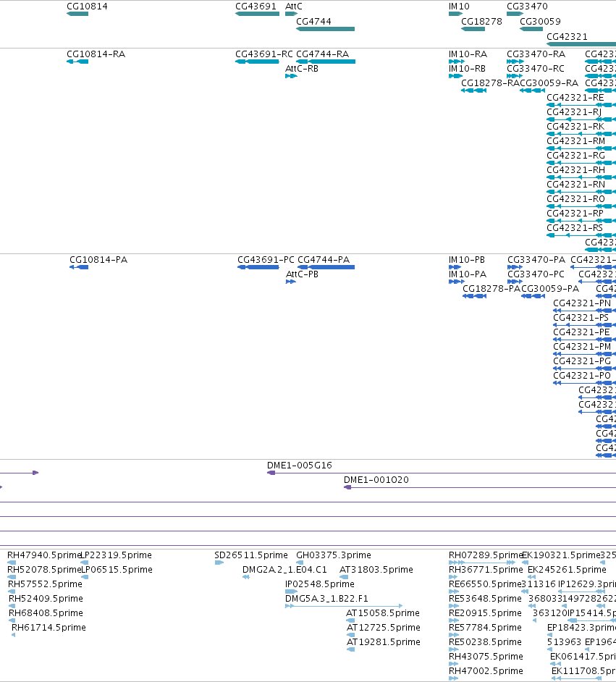Select EST EK245261.5prime
The height and width of the screenshot is (682, 616).
pyautogui.click(x=567, y=570)
